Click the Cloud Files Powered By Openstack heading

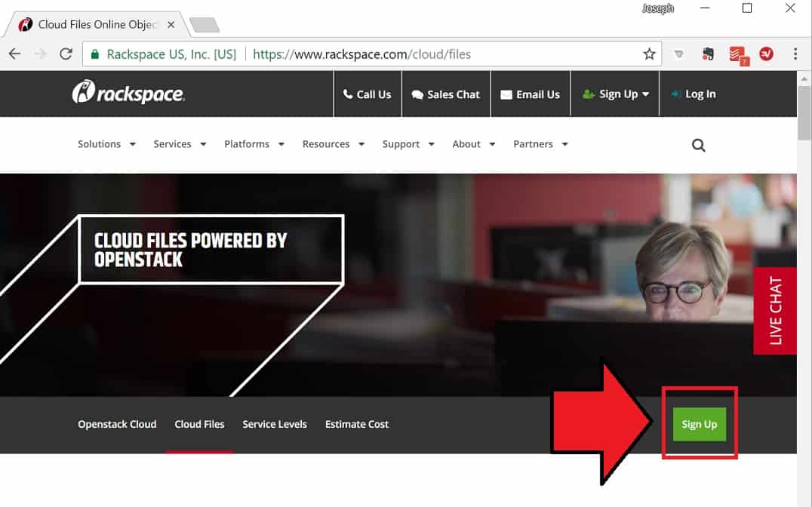click(190, 250)
